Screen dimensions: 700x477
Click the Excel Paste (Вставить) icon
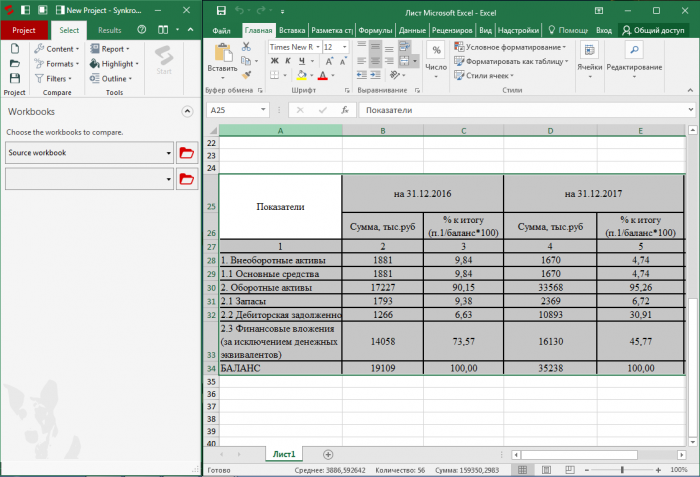coord(222,53)
